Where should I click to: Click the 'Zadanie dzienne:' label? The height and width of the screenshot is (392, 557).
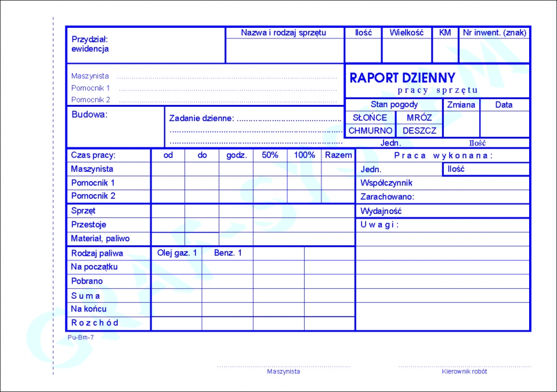[201, 118]
